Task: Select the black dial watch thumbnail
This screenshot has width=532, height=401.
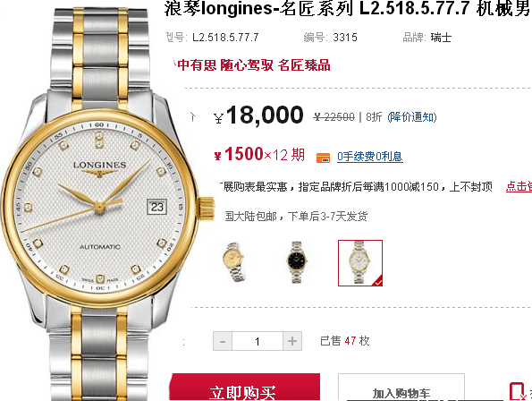Action: pos(297,262)
